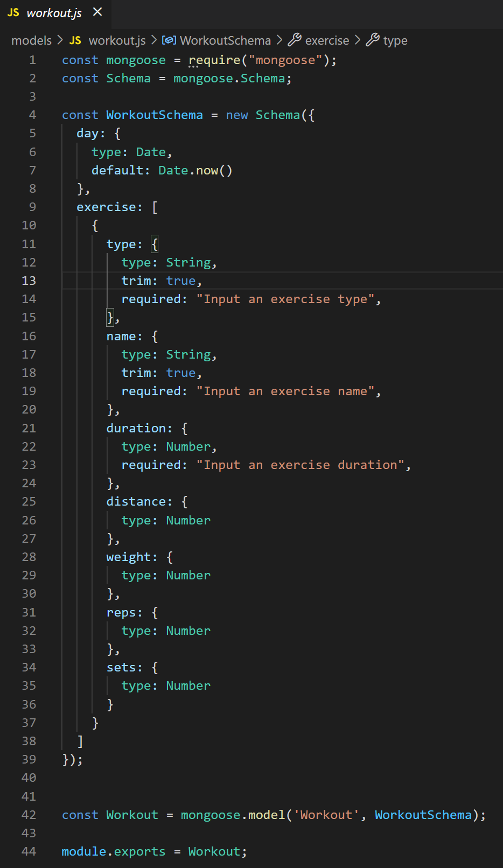
Task: Expand breadcrumb chevron after WorkoutSchema
Action: coord(279,40)
